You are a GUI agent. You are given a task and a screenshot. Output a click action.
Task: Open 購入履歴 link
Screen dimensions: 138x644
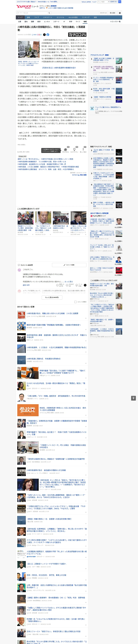[112, 13]
